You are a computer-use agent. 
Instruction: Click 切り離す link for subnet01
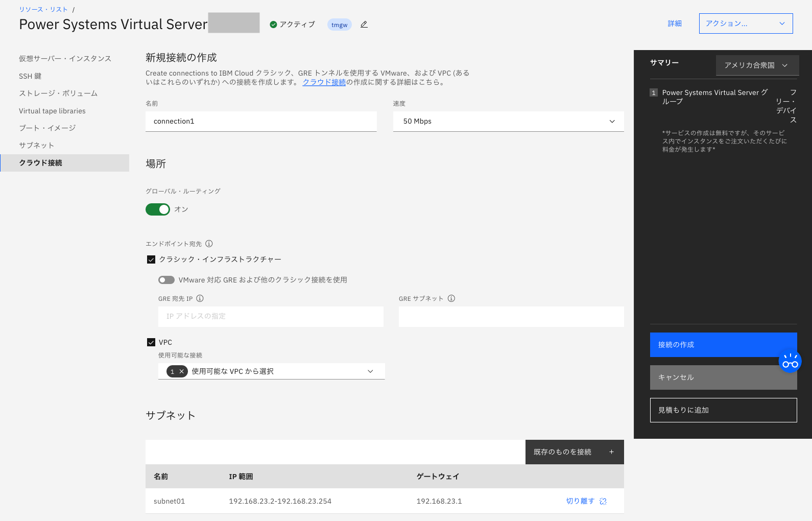580,501
